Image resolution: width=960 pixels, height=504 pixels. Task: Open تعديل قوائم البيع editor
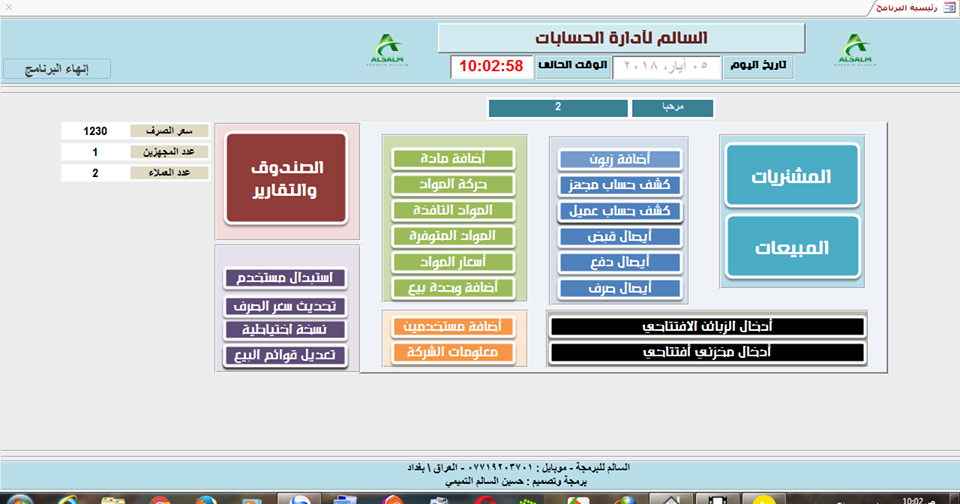coord(285,355)
